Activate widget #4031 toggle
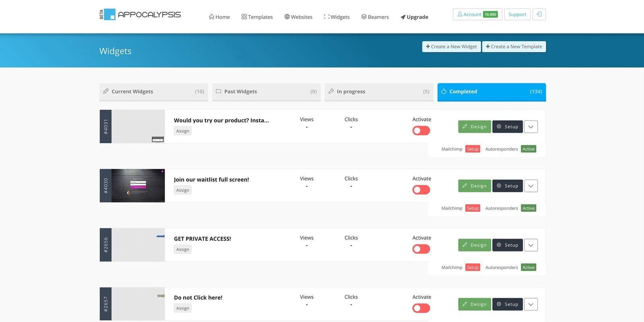Viewport: 644px width, 322px height. point(421,131)
